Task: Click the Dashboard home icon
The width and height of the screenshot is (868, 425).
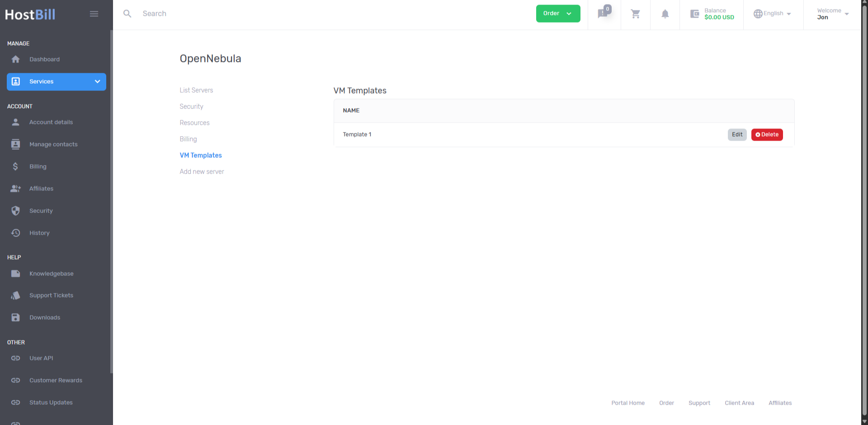Action: coord(16,59)
